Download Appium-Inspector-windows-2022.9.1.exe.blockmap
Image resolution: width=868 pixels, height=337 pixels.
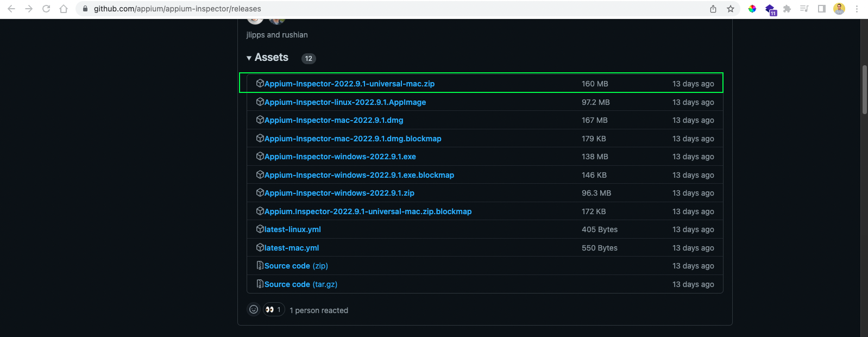pyautogui.click(x=359, y=175)
